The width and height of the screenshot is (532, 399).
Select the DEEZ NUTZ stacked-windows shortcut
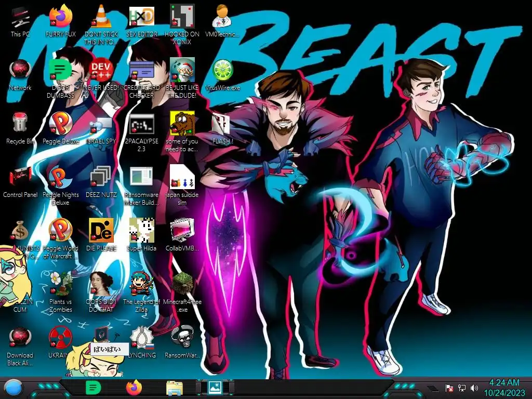point(101,182)
